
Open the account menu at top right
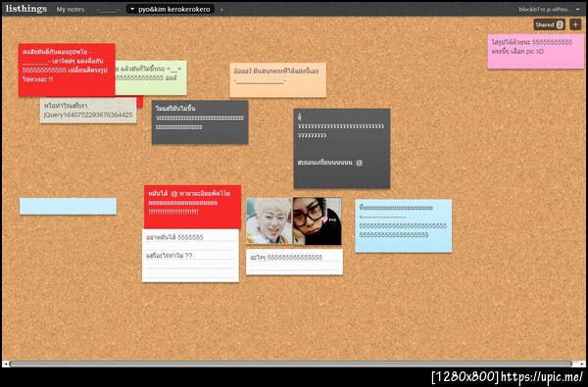(550, 10)
